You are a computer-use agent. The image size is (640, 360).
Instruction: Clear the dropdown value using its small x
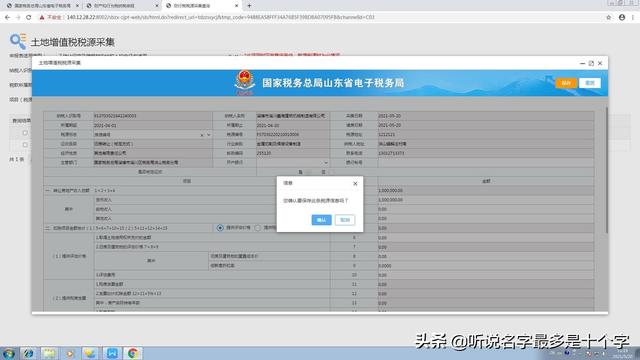click(x=202, y=135)
